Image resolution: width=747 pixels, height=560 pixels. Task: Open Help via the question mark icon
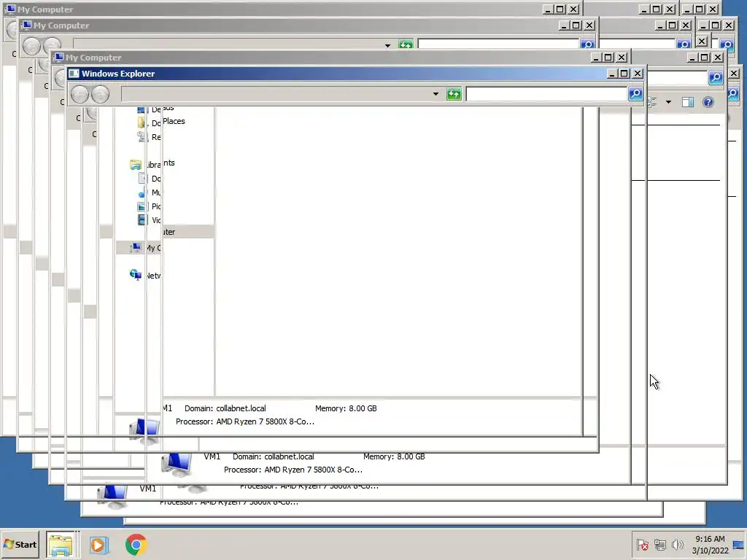pyautogui.click(x=708, y=102)
